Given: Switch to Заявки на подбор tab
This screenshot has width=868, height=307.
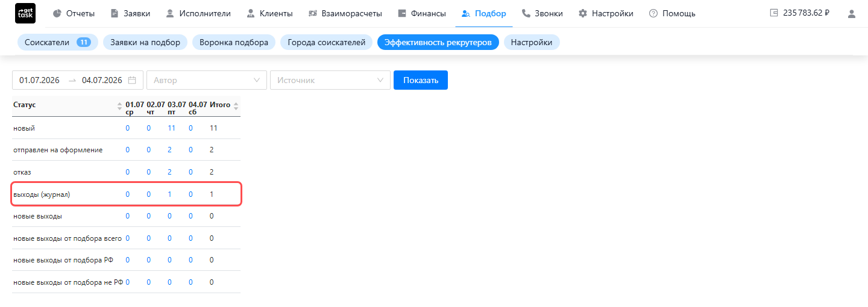Looking at the screenshot, I should point(145,42).
